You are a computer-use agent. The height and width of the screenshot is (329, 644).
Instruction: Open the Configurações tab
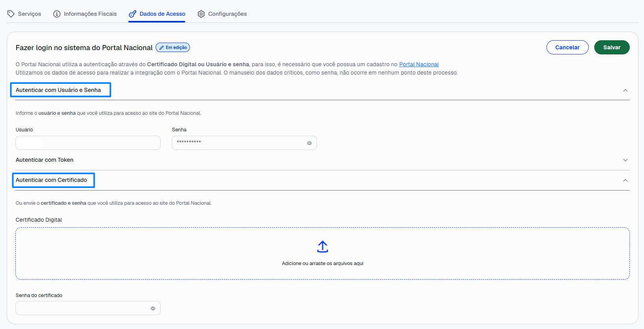click(222, 14)
